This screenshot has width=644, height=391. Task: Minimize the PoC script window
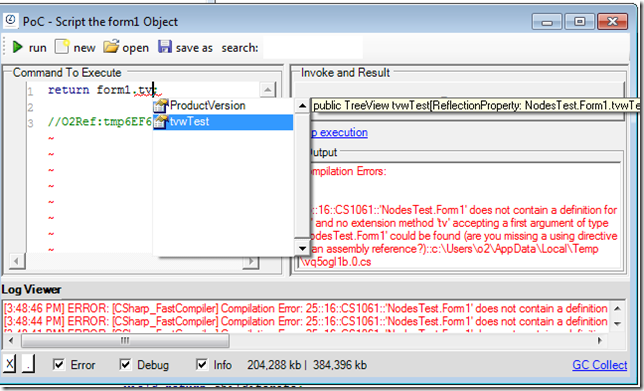click(547, 22)
